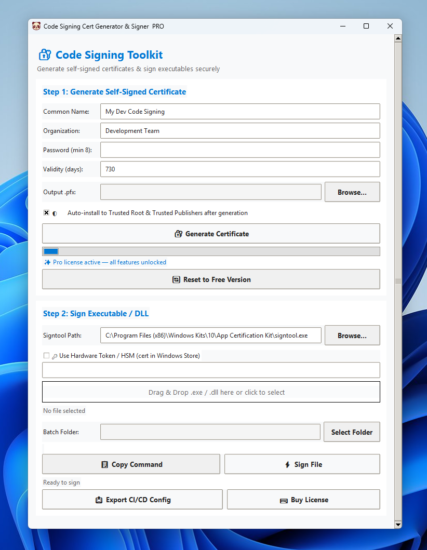
Task: Click the scrollbar down arrow
Action: pos(398,525)
